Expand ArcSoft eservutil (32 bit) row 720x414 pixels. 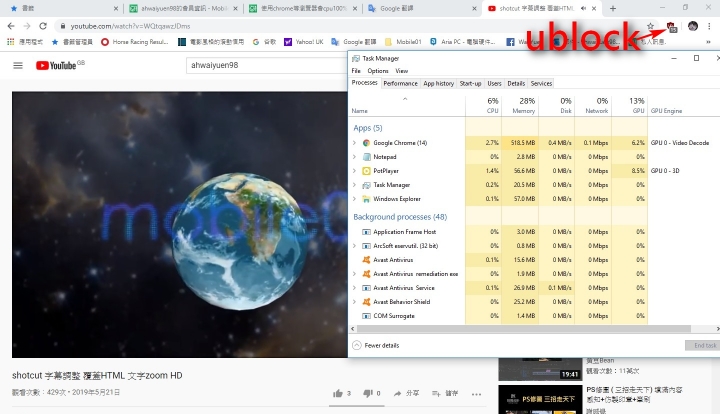(x=354, y=246)
